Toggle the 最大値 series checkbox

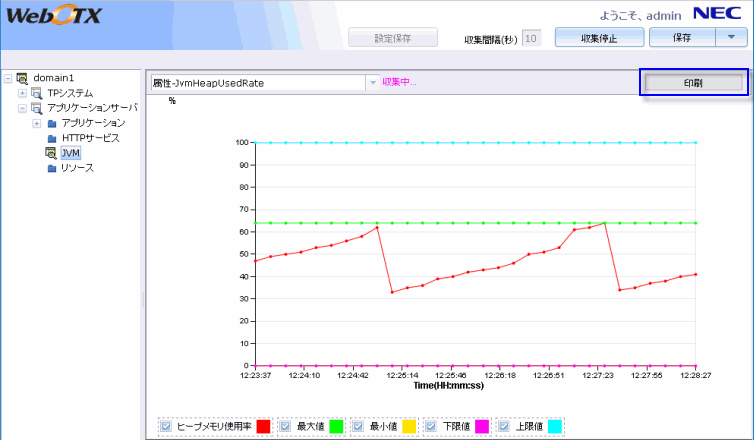tap(285, 427)
